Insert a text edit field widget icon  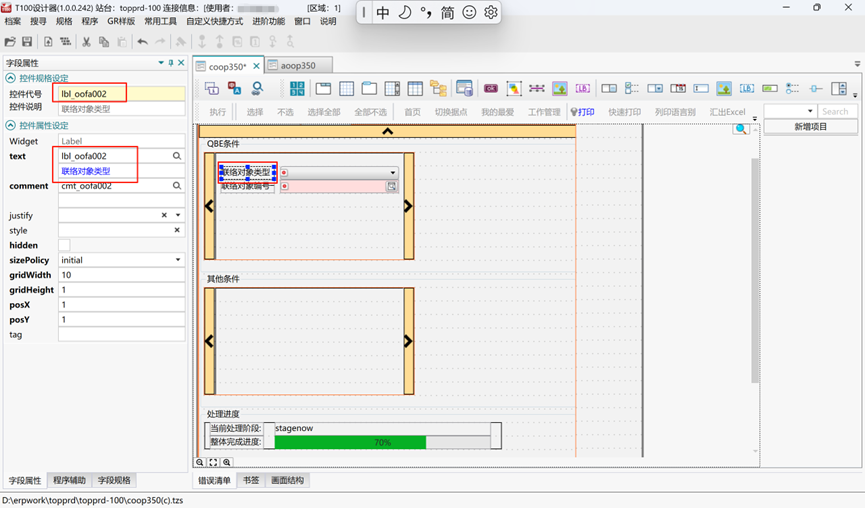tap(701, 88)
